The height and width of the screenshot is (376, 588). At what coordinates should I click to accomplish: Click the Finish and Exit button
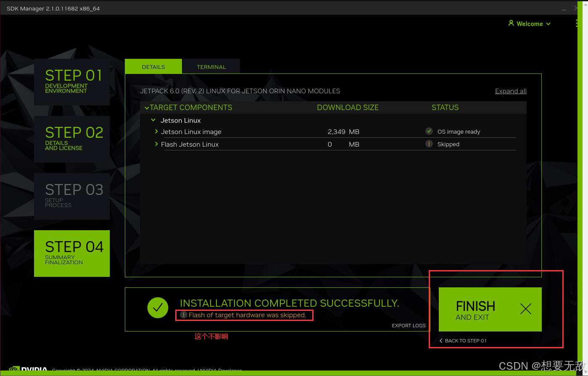coord(490,310)
